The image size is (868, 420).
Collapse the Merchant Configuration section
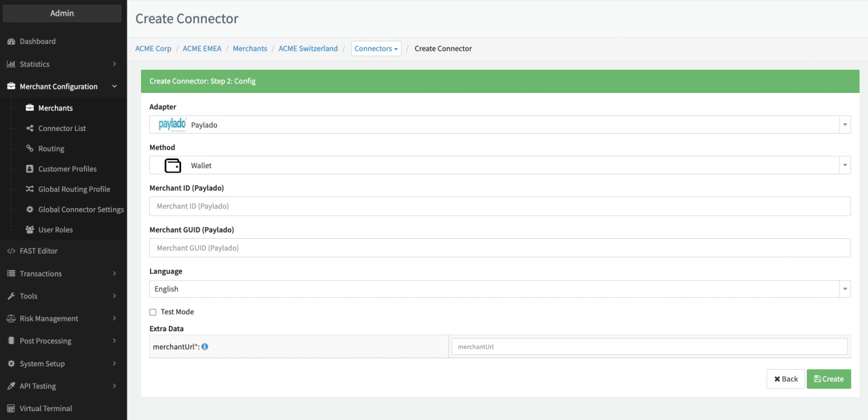tap(62, 87)
